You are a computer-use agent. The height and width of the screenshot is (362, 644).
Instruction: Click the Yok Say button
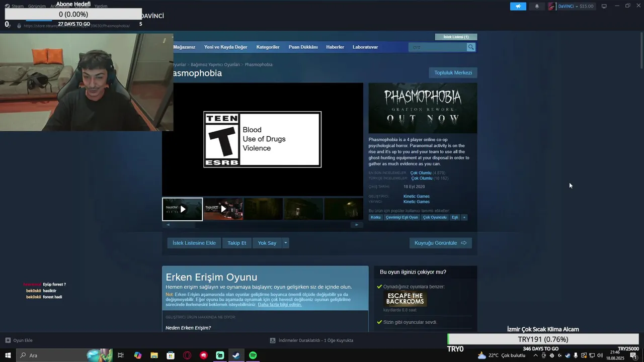click(x=267, y=243)
